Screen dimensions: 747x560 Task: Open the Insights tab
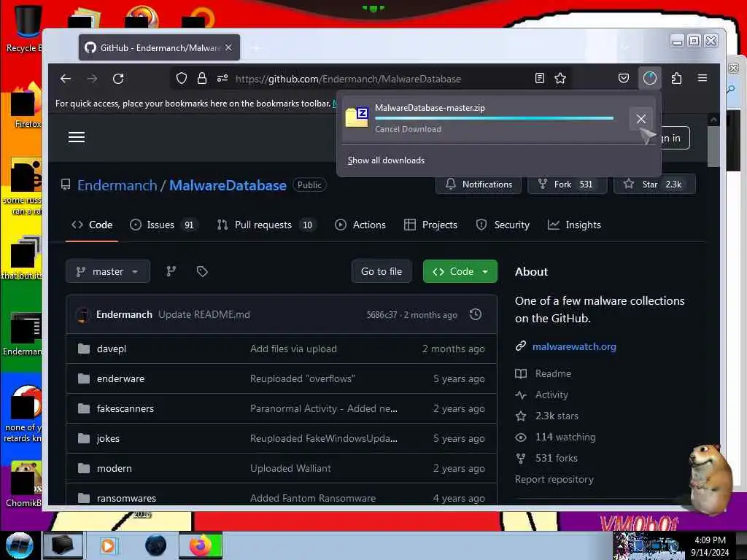pyautogui.click(x=575, y=225)
